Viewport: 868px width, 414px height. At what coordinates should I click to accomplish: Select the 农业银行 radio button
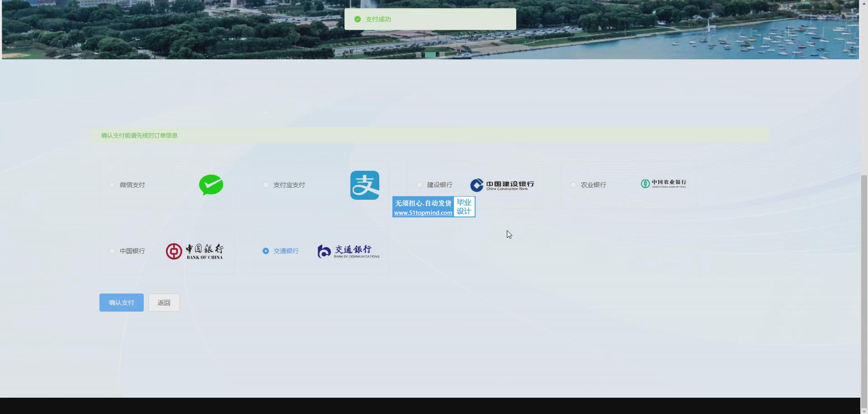[x=573, y=185]
